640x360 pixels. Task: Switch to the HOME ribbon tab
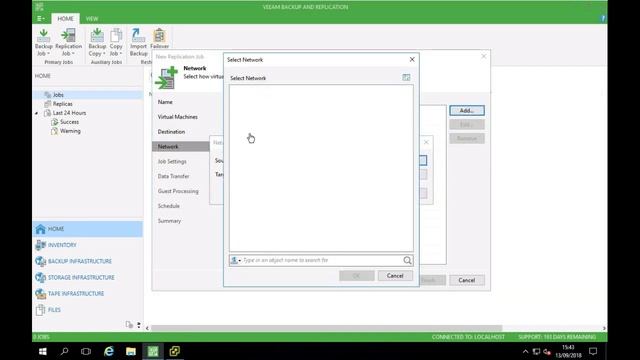(65, 18)
